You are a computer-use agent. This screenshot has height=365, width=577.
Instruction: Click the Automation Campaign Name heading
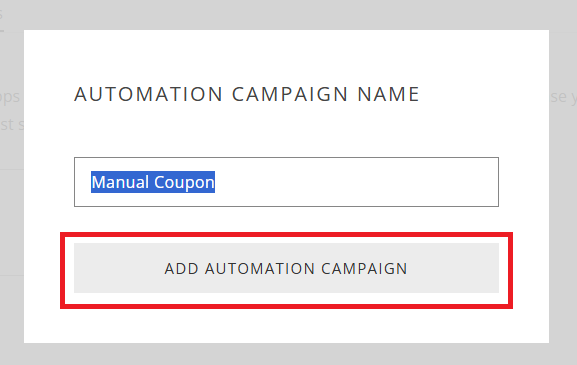click(247, 94)
